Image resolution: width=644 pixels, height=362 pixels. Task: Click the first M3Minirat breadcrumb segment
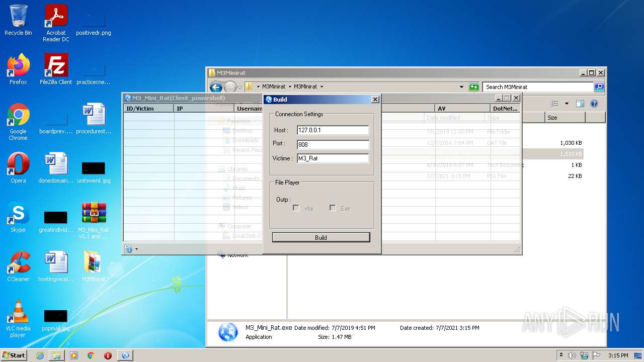pyautogui.click(x=274, y=87)
